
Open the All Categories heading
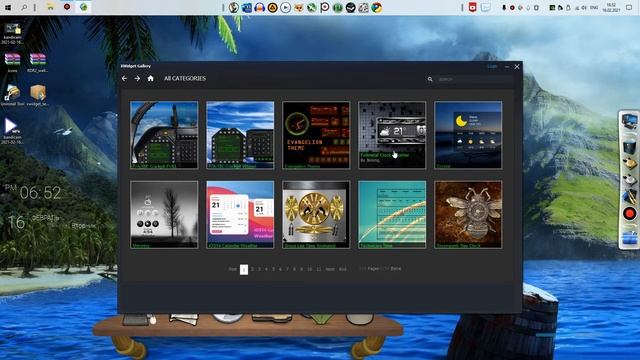[x=185, y=78]
